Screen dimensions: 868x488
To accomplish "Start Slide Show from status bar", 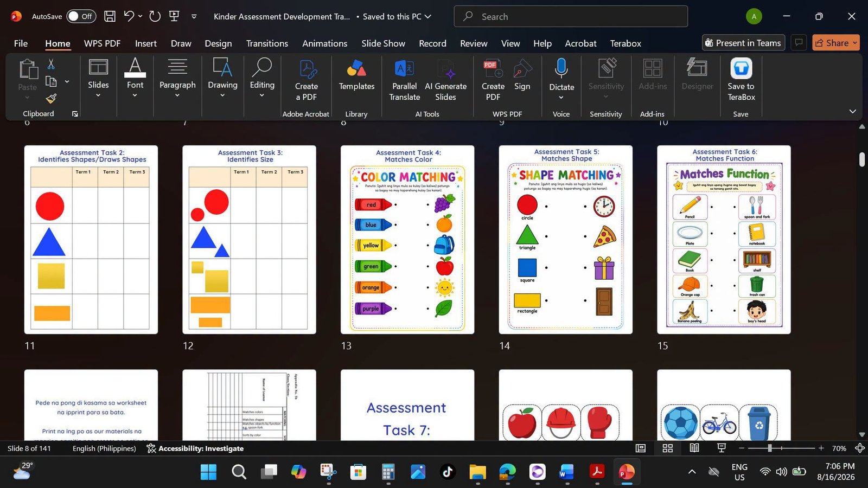I will tap(722, 448).
